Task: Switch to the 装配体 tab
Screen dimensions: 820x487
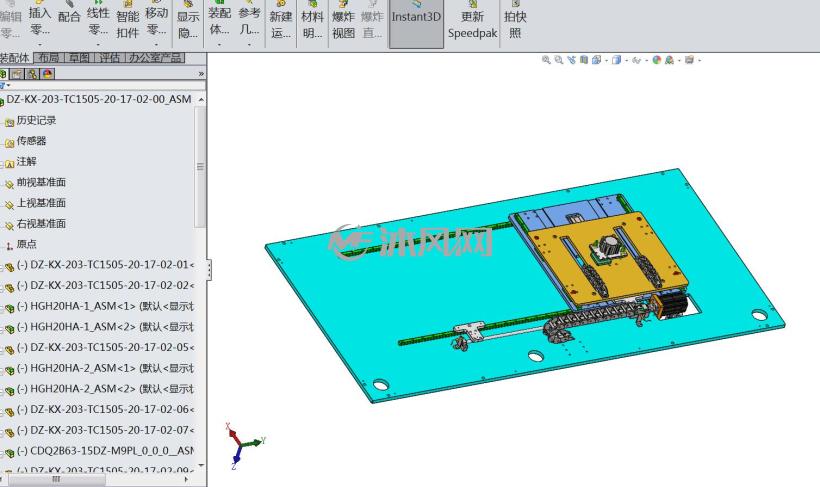Action: (x=15, y=58)
